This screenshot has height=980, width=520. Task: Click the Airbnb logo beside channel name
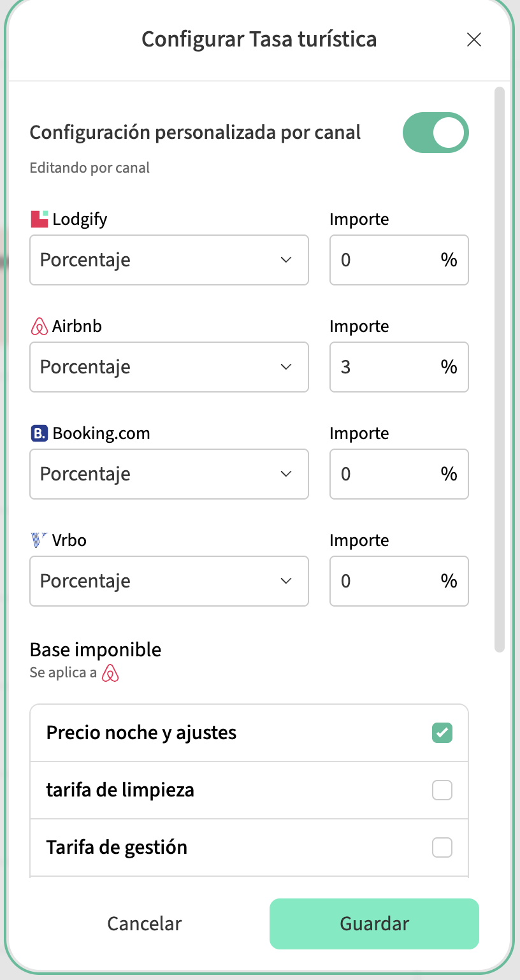[x=40, y=326]
